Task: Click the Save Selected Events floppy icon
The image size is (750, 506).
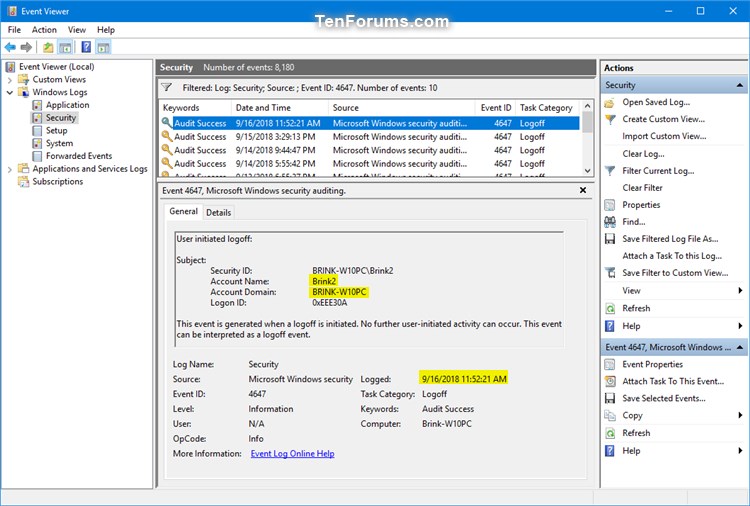Action: click(610, 398)
